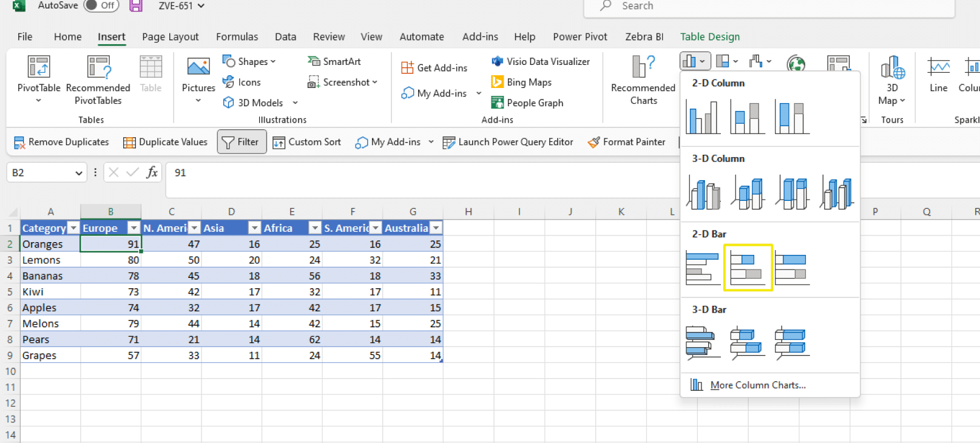Insert a SmartArt graphic
Image resolution: width=980 pixels, height=443 pixels.
click(334, 61)
